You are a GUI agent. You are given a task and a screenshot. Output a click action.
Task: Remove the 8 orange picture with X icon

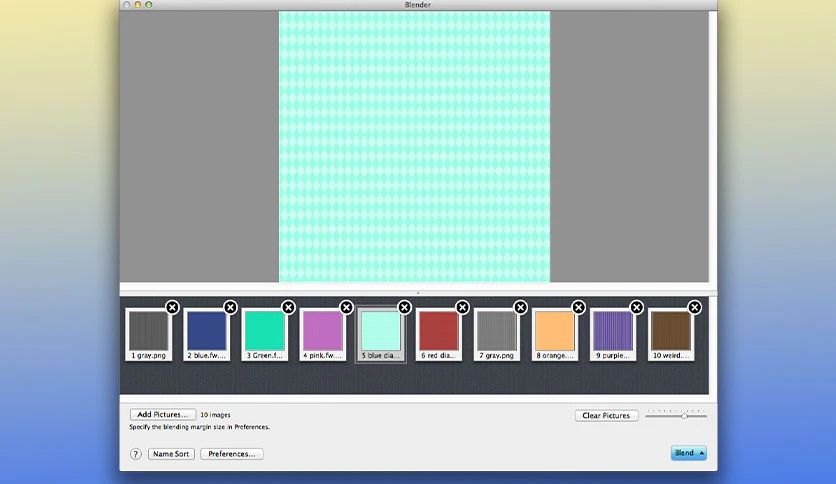(578, 308)
